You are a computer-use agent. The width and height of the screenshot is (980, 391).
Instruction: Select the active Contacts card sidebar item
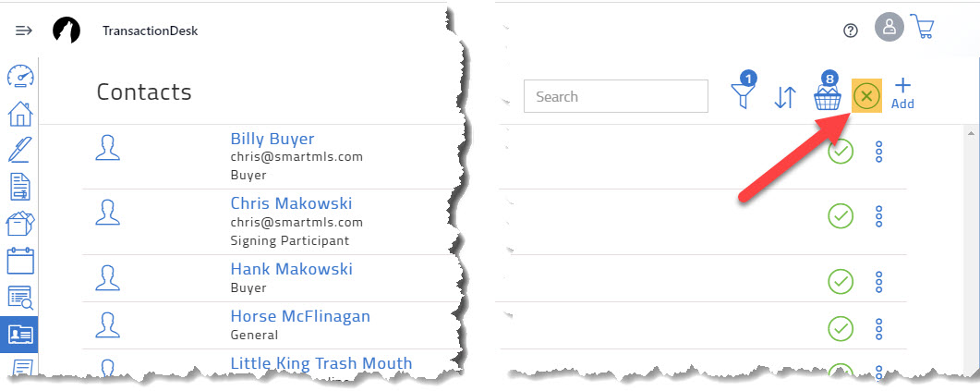coord(19,335)
